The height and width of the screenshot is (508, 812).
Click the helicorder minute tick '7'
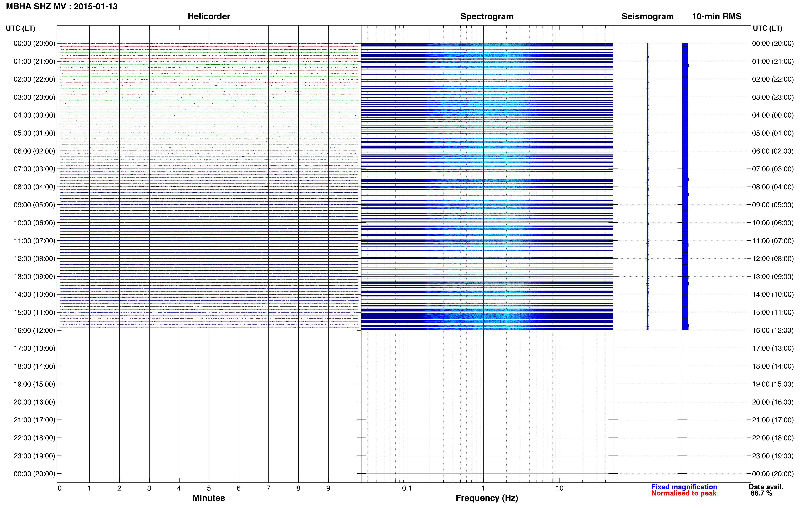(269, 488)
